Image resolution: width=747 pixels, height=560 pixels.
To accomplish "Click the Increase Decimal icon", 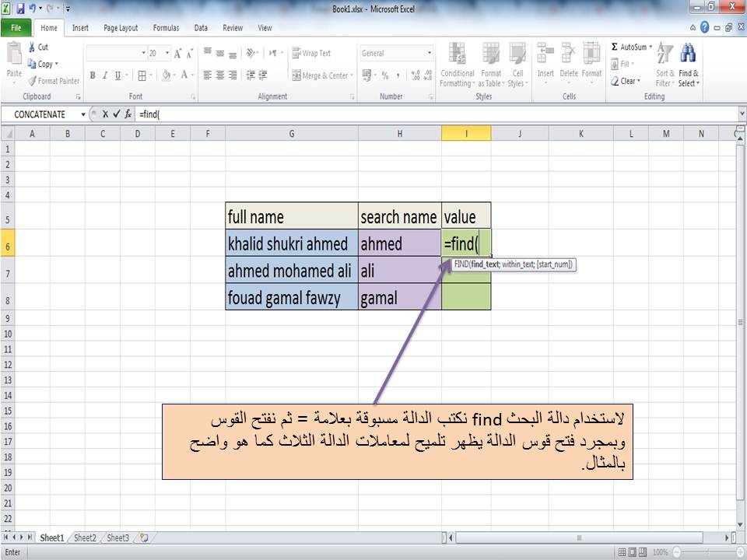I will [416, 75].
